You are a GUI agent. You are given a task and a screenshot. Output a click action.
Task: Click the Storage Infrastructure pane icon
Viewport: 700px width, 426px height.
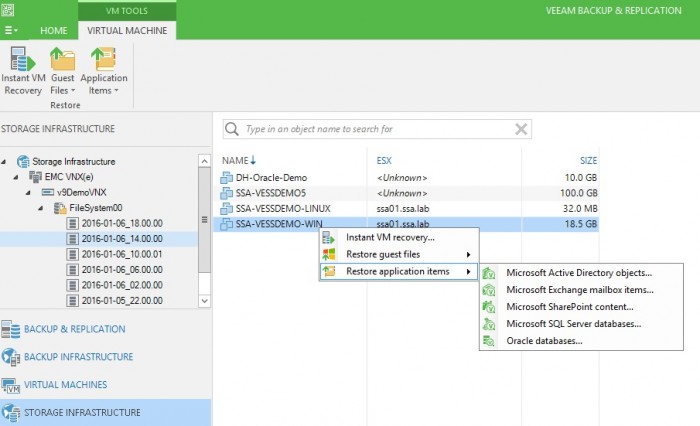[x=10, y=413]
